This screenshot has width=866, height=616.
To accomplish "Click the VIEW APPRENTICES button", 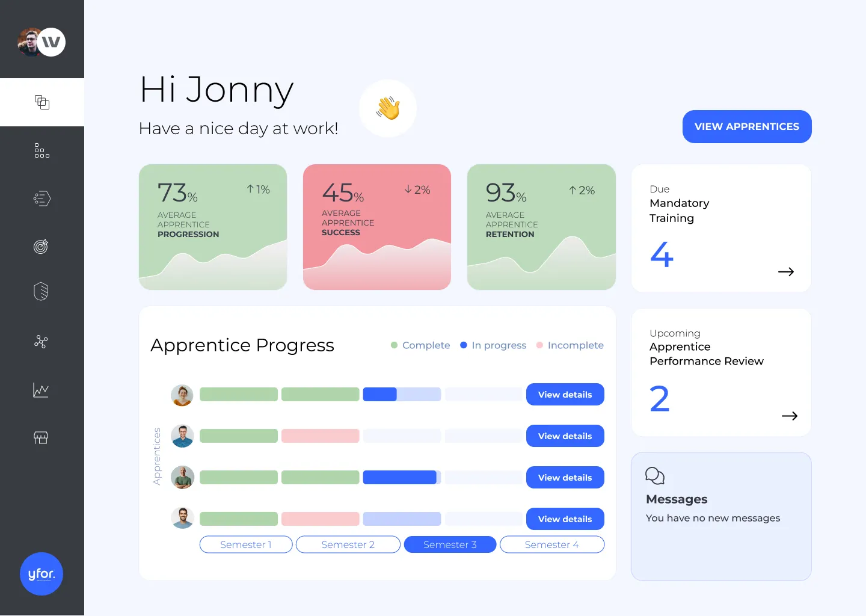I will [x=746, y=126].
